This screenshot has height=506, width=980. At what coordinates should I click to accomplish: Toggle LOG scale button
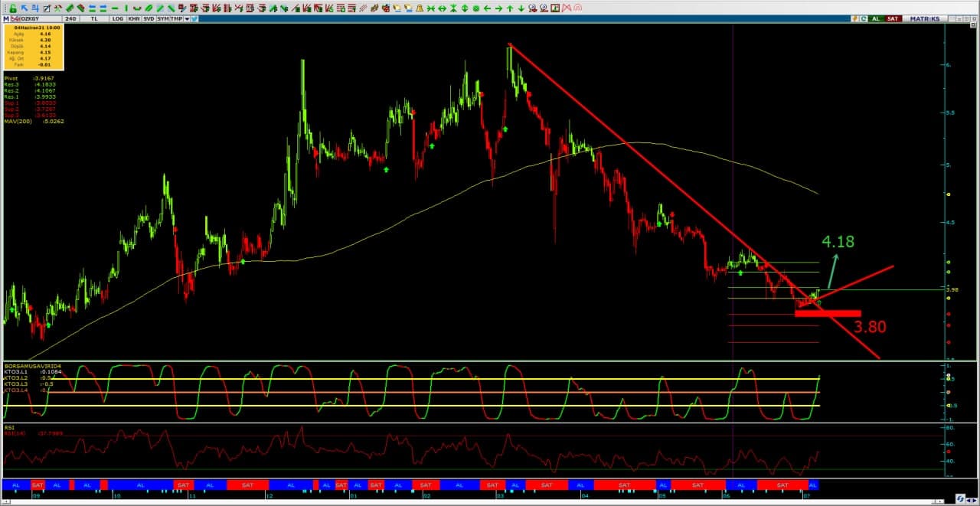[118, 18]
